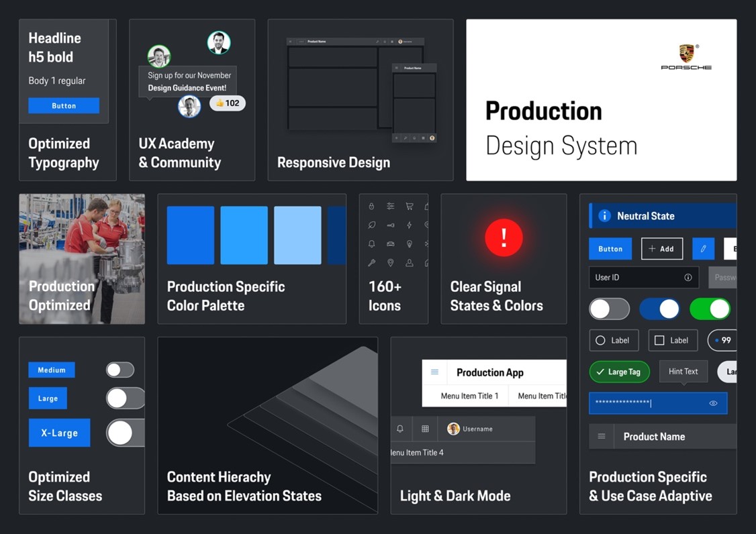Click the 99 counter badge
Screen dimensions: 756x534
pyautogui.click(x=722, y=340)
